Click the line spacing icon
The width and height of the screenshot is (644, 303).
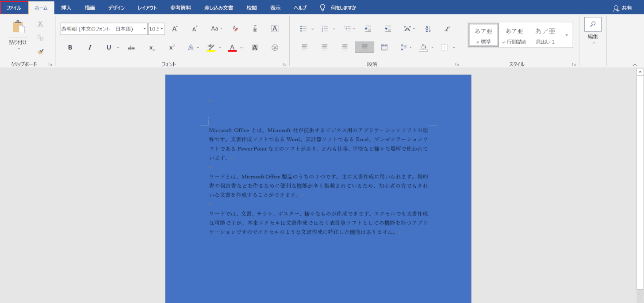click(x=403, y=47)
